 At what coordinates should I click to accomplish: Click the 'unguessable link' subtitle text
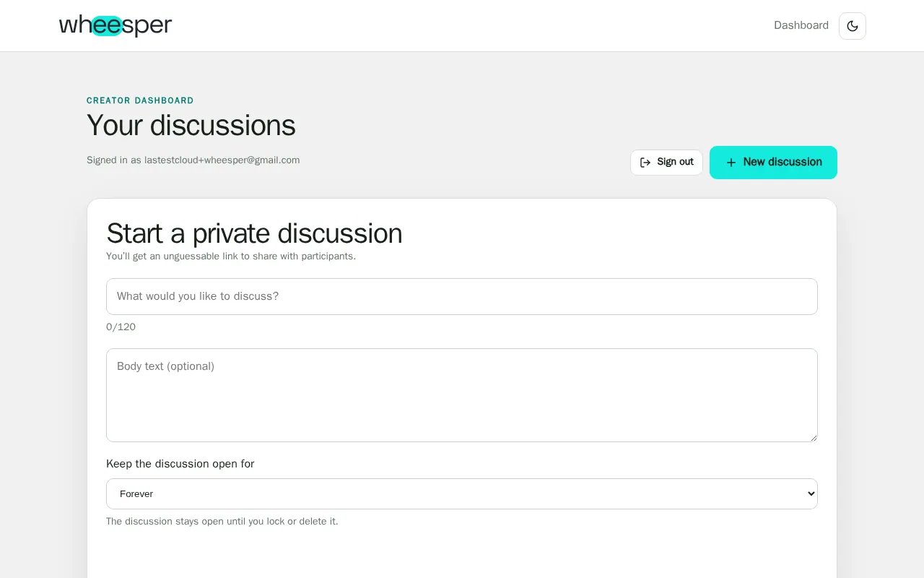231,256
